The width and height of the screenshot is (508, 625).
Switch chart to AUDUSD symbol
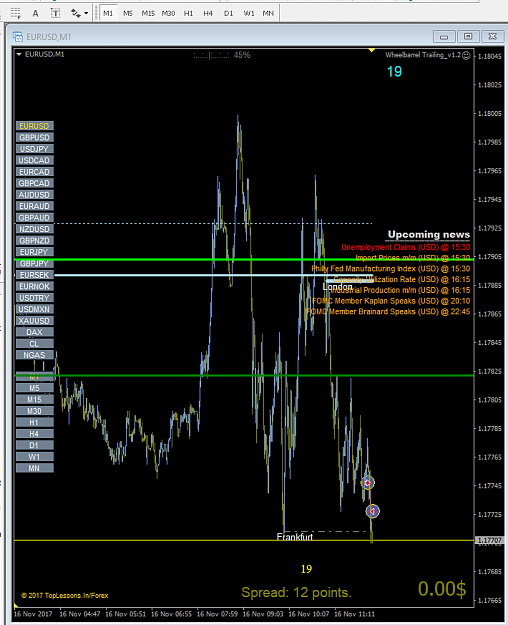coord(34,195)
